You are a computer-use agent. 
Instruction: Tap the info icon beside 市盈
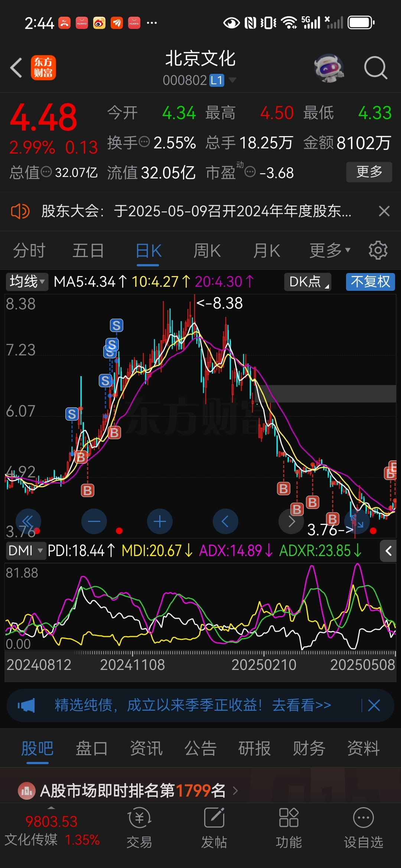250,172
